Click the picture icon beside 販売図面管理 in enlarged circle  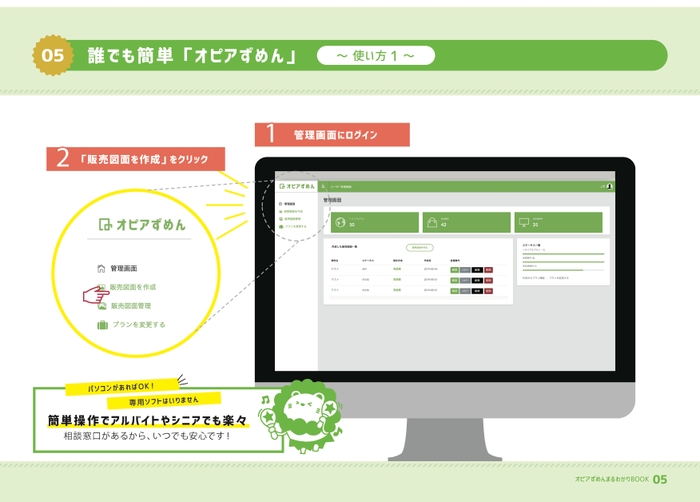pyautogui.click(x=102, y=306)
